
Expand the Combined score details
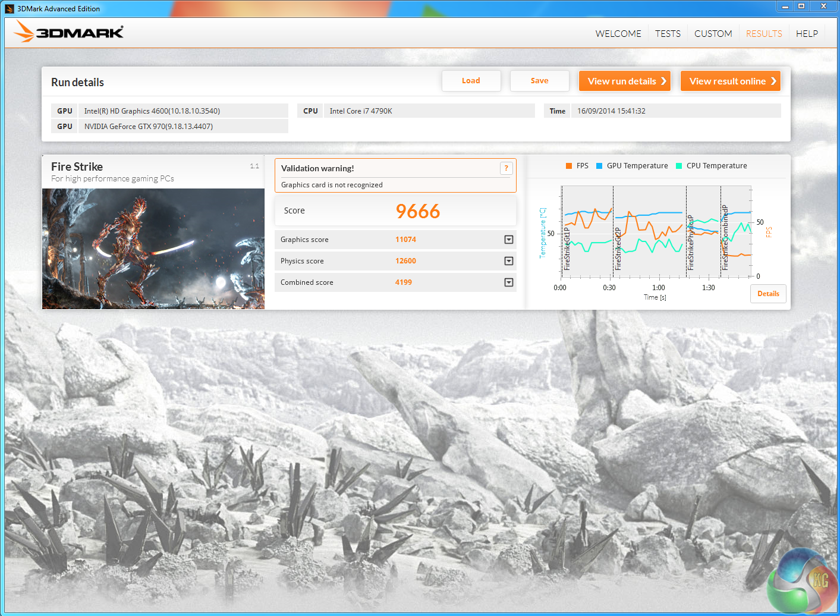(x=509, y=282)
